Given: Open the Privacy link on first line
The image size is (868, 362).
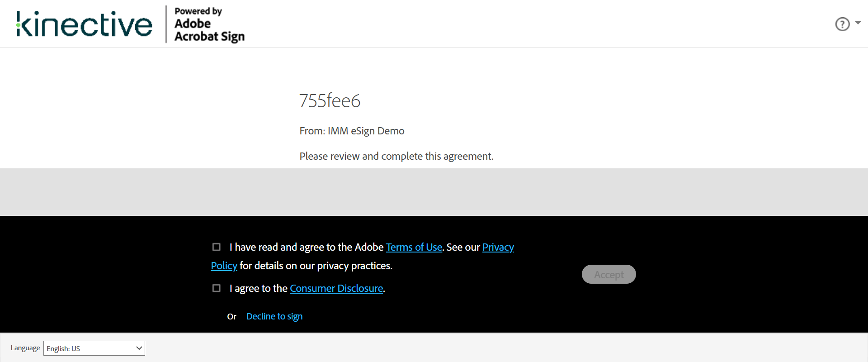Looking at the screenshot, I should pos(498,248).
